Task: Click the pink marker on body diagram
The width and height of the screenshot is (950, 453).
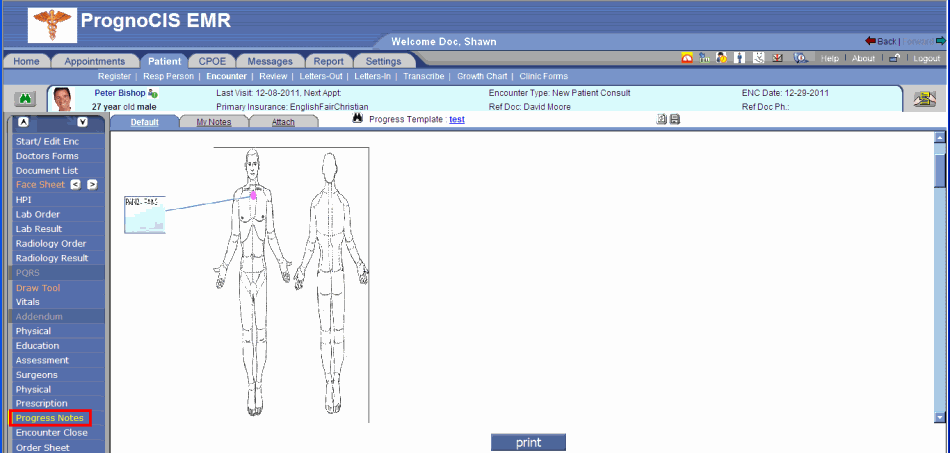Action: pyautogui.click(x=253, y=195)
